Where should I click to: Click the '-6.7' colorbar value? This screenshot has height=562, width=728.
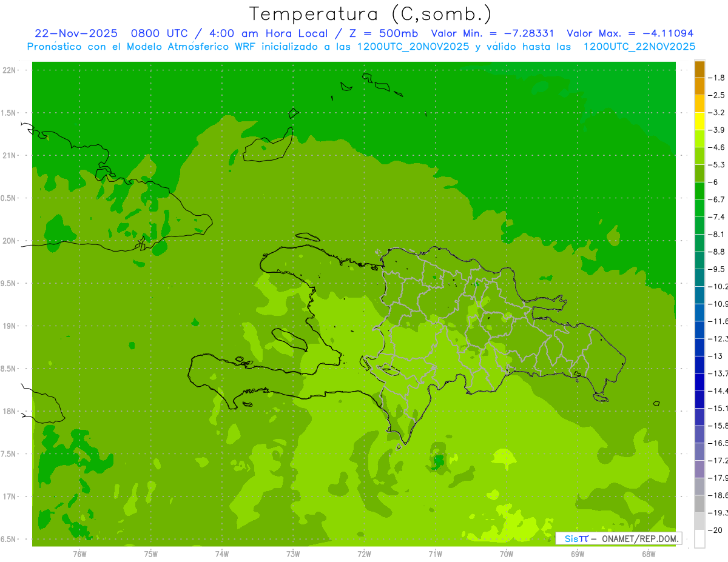point(716,199)
